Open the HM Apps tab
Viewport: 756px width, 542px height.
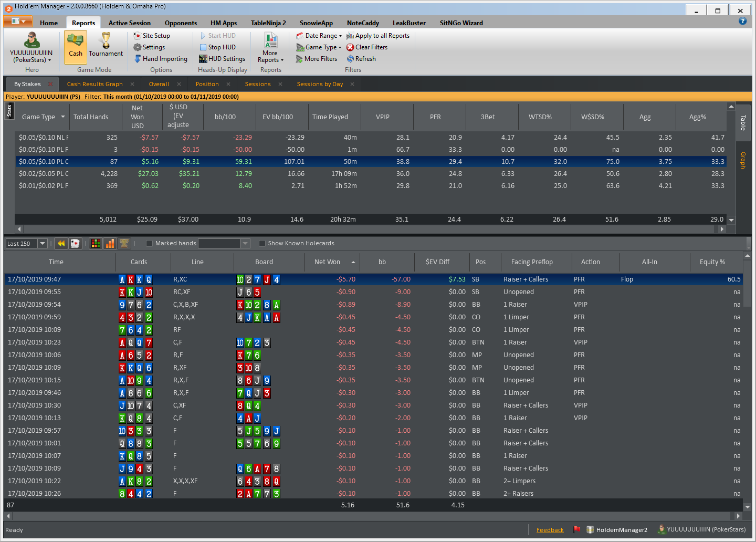click(x=224, y=23)
